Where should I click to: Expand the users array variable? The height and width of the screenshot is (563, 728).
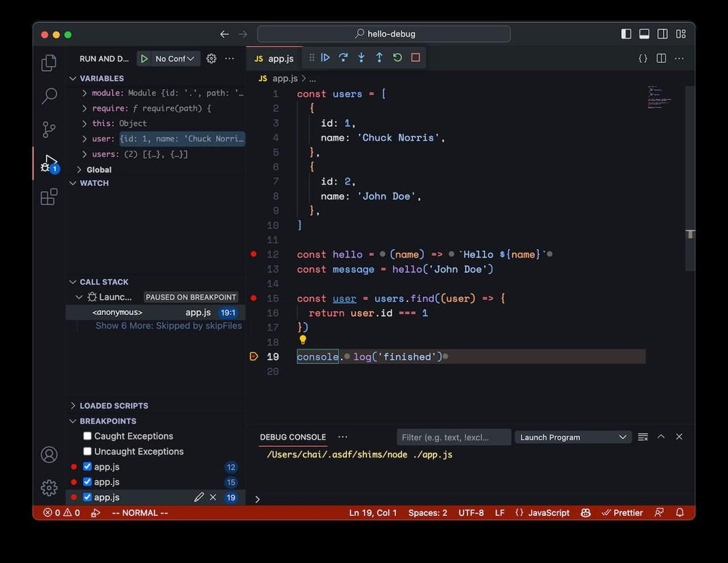click(x=84, y=154)
